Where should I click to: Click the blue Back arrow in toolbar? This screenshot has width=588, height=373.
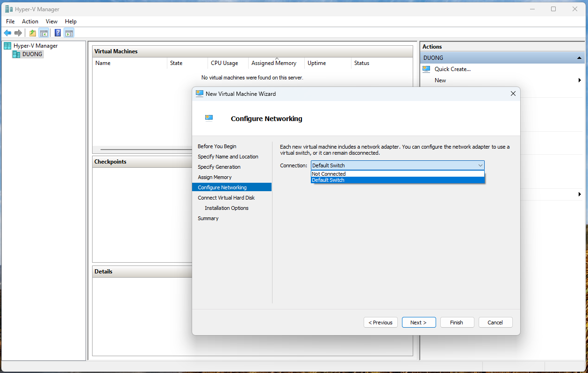pos(7,33)
